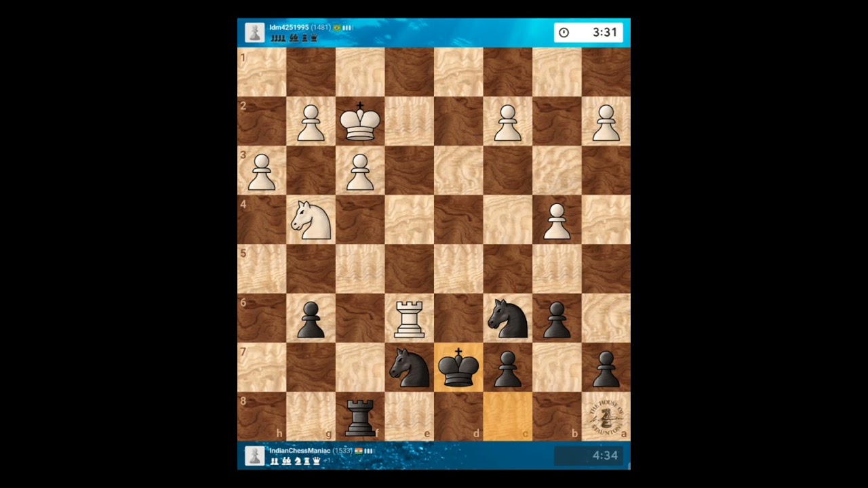The height and width of the screenshot is (488, 868).
Task: Select the black rook on f8
Action: pyautogui.click(x=360, y=417)
